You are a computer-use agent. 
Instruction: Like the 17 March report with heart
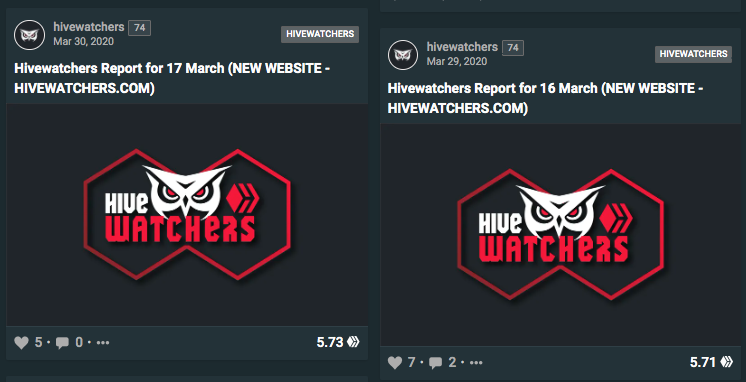(21, 343)
